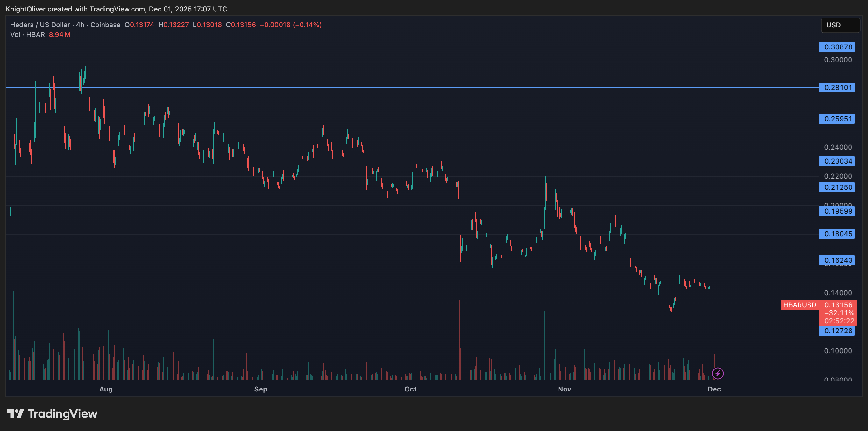Click the TradingView.com text in header
Image resolution: width=868 pixels, height=431 pixels.
(117, 9)
